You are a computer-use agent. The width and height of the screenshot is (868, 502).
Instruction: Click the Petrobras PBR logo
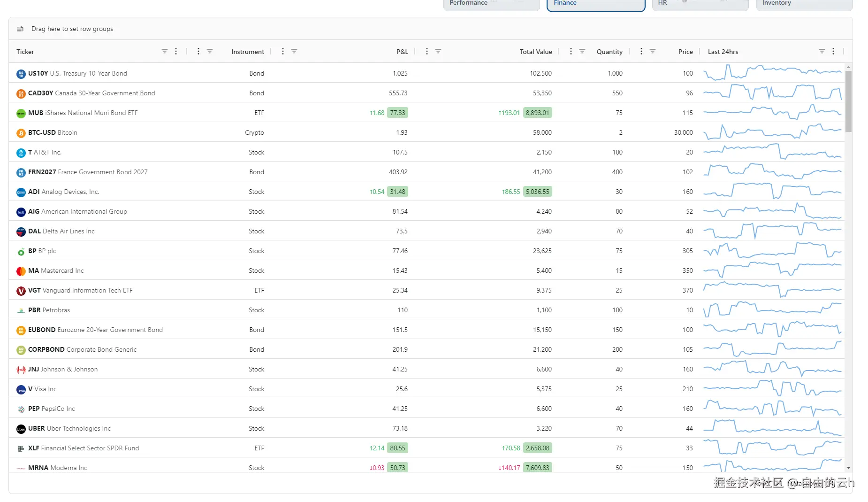click(21, 310)
